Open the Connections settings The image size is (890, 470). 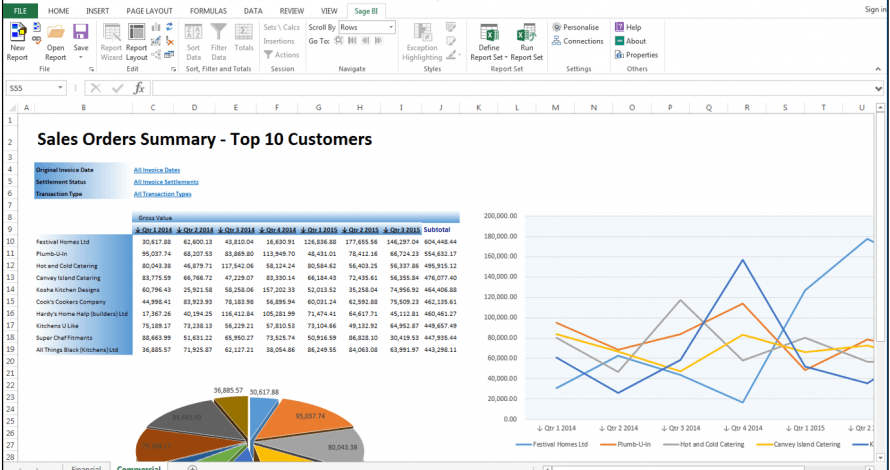[577, 41]
